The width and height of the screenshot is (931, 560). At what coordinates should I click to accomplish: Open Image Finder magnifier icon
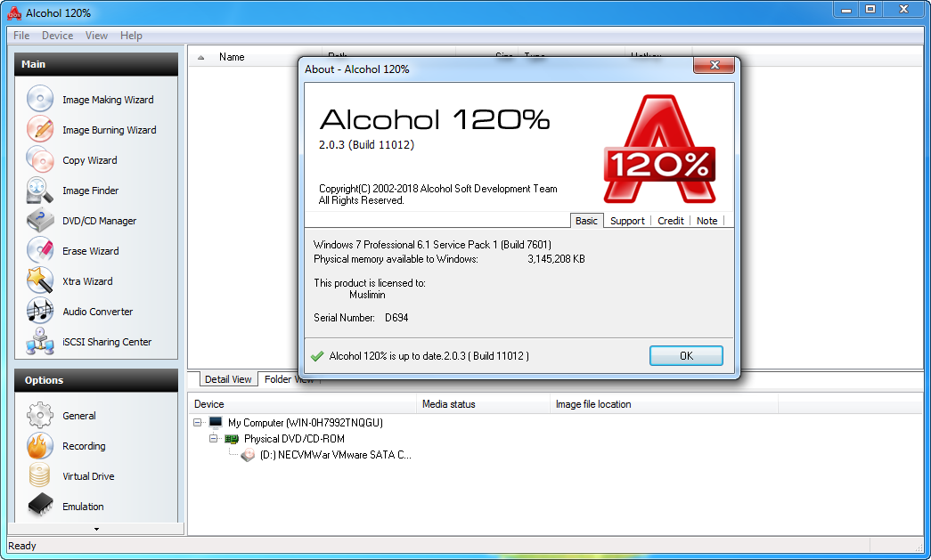[40, 190]
